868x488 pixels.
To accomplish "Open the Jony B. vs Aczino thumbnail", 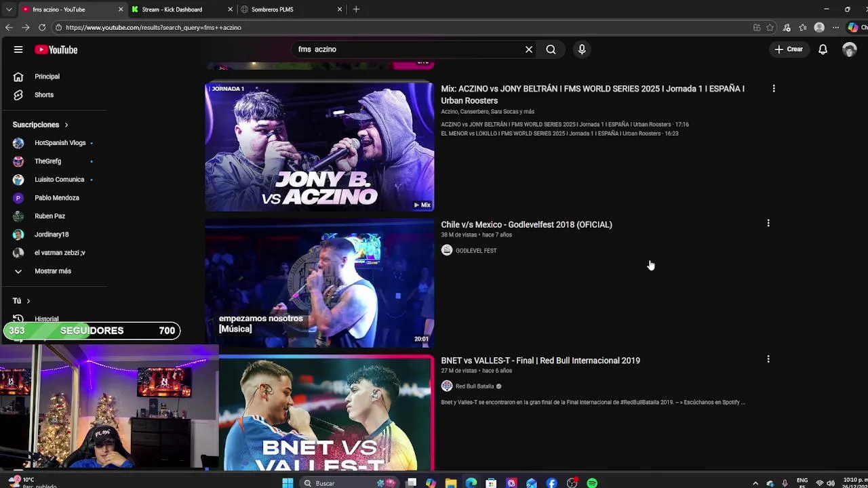I will 319,147.
